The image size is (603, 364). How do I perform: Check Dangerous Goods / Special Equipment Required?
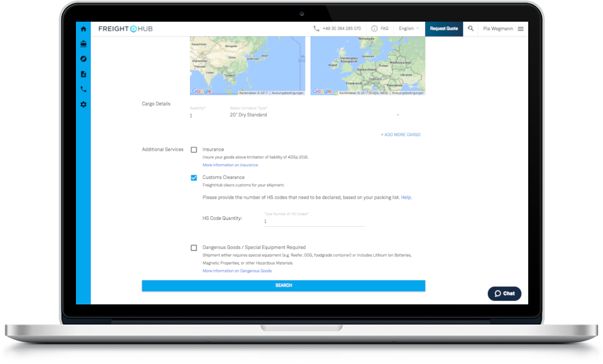click(x=194, y=247)
